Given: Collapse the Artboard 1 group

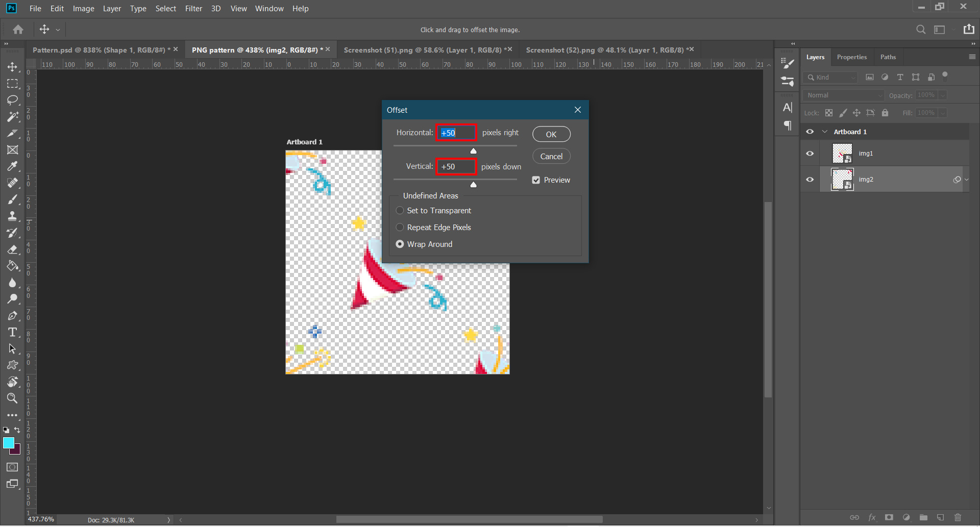Looking at the screenshot, I should point(825,132).
